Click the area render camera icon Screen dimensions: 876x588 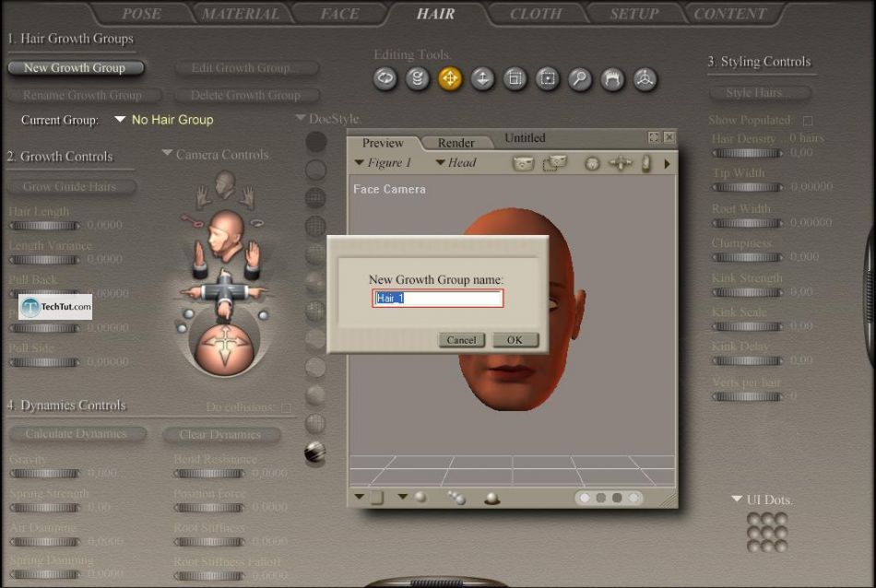555,163
